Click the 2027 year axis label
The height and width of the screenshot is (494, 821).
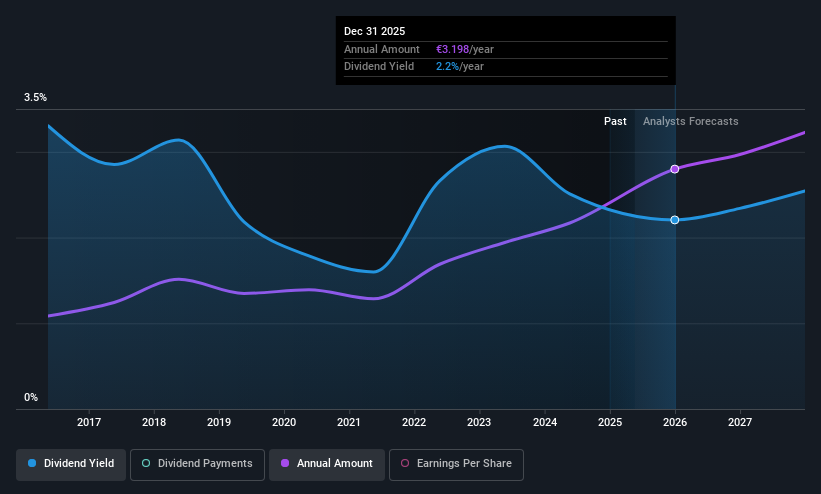[x=740, y=422]
